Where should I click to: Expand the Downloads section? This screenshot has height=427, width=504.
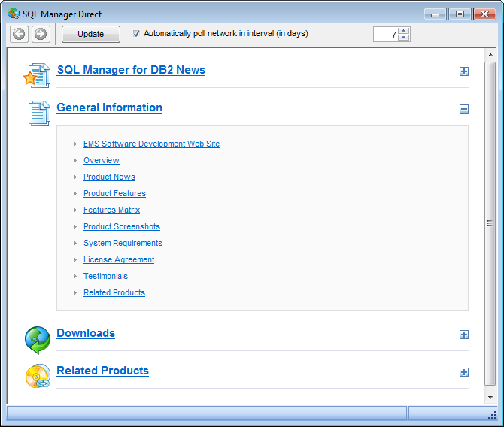click(x=464, y=335)
